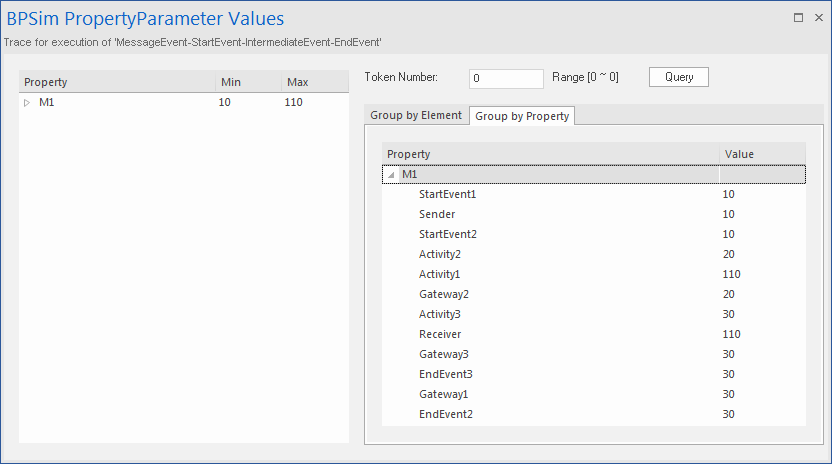Close the BPSim PropertyParameter Values window
This screenshot has width=832, height=464.
[x=817, y=17]
